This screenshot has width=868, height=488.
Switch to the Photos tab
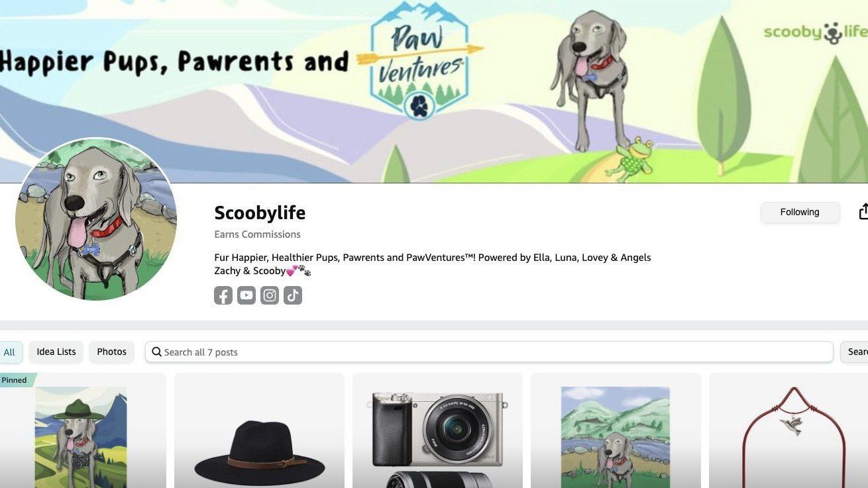pos(112,352)
